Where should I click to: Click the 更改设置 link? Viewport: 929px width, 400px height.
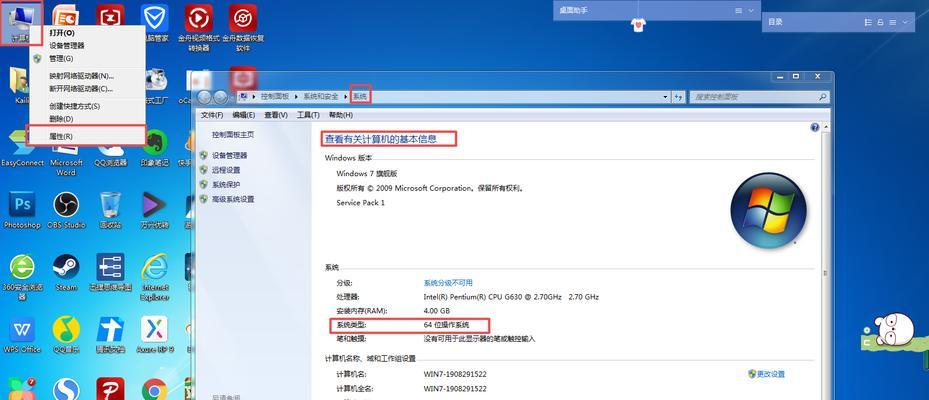(770, 375)
